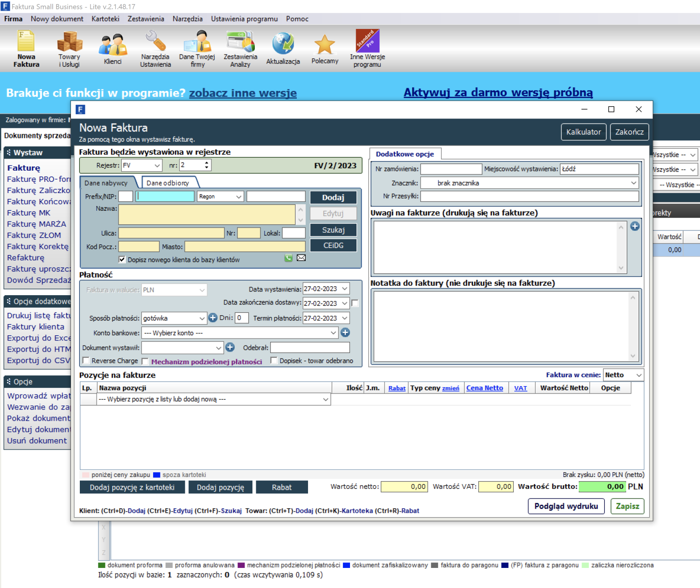Switch to Dane odbiorcy tab
700x588 pixels.
point(168,183)
